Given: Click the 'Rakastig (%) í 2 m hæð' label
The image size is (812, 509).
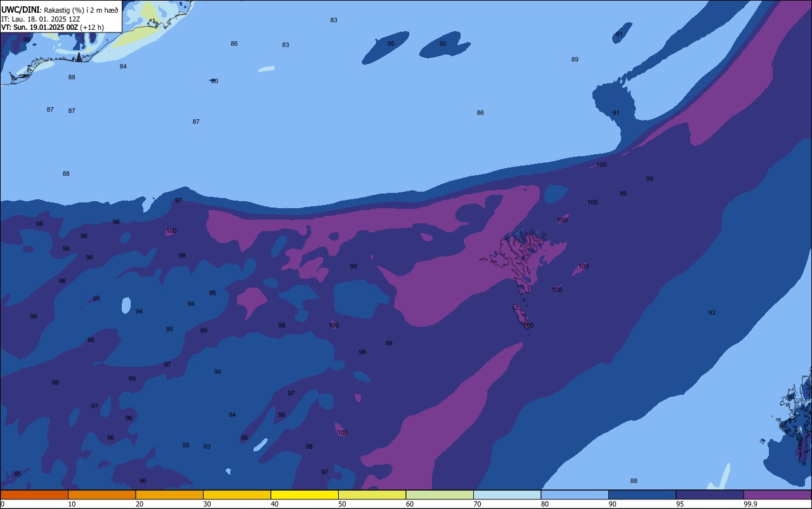Looking at the screenshot, I should point(81,10).
